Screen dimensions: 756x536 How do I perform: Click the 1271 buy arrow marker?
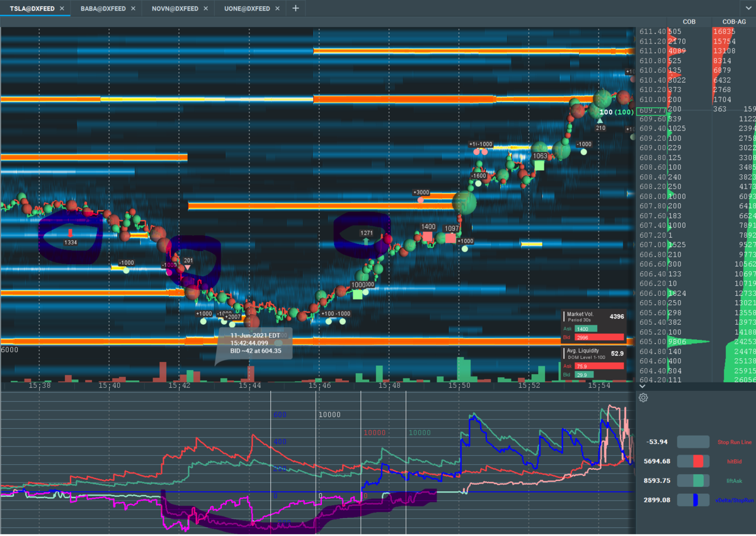click(367, 241)
